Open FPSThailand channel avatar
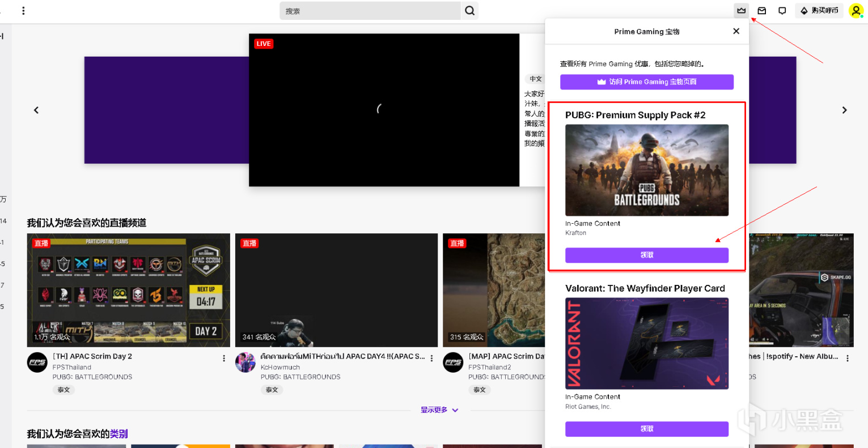The image size is (868, 448). point(37,362)
